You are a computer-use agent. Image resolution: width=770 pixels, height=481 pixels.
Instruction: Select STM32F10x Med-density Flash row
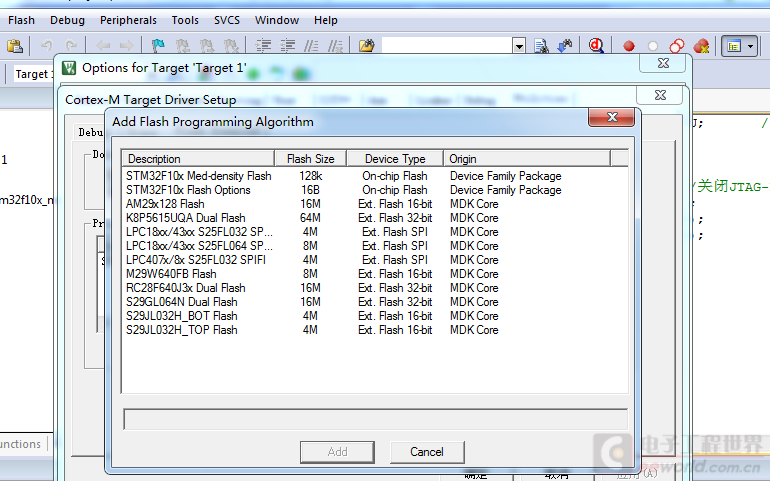pos(374,176)
